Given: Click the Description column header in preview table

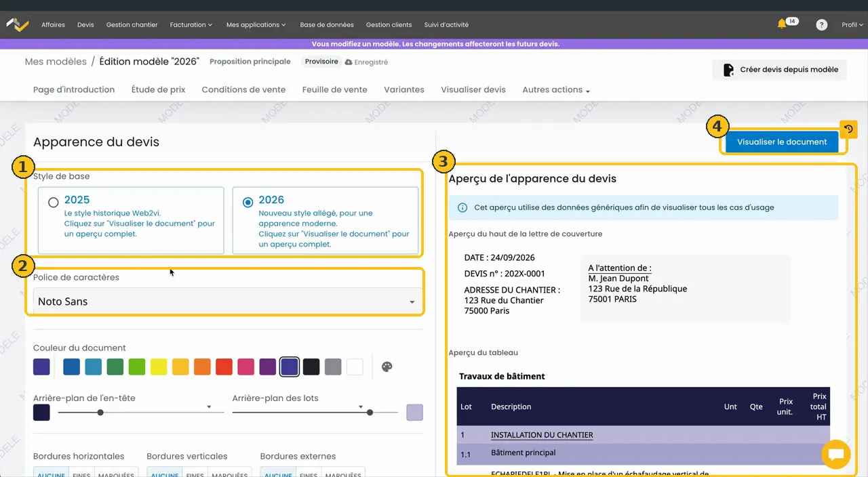Looking at the screenshot, I should tap(511, 407).
